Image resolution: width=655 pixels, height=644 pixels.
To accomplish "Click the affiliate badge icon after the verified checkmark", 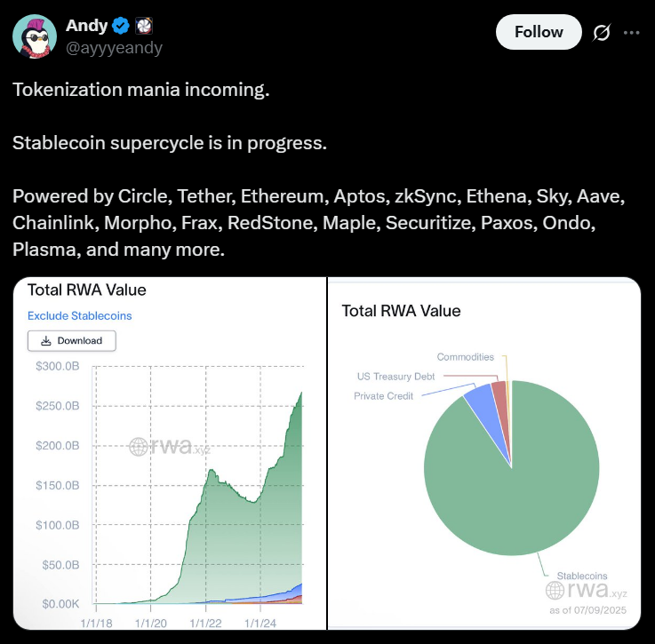I will click(x=144, y=26).
